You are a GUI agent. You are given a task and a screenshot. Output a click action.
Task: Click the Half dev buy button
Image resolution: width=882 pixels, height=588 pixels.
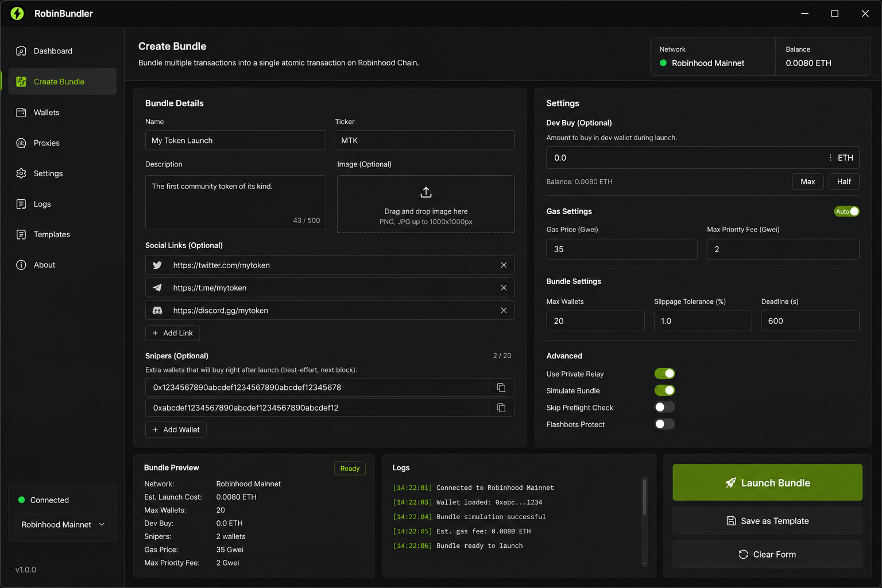pyautogui.click(x=844, y=181)
